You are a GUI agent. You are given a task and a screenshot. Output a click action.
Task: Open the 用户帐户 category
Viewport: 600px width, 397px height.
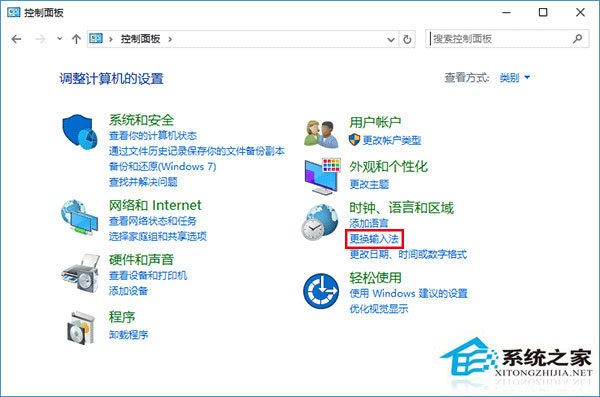[375, 123]
